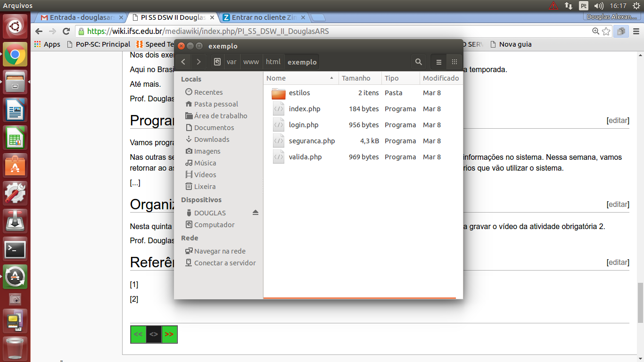Image resolution: width=644 pixels, height=362 pixels.
Task: Go back in file manager navigation
Action: click(x=183, y=62)
